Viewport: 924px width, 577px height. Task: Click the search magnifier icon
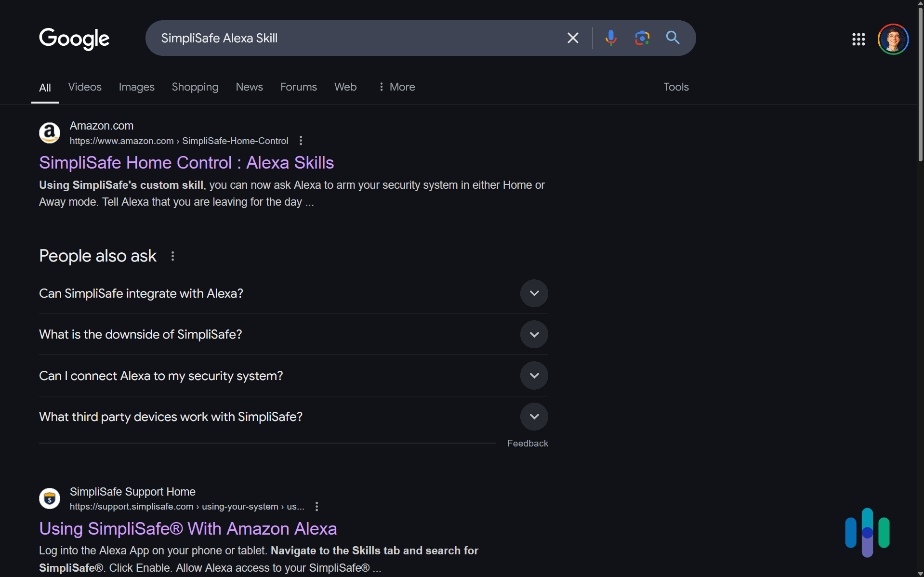(673, 38)
